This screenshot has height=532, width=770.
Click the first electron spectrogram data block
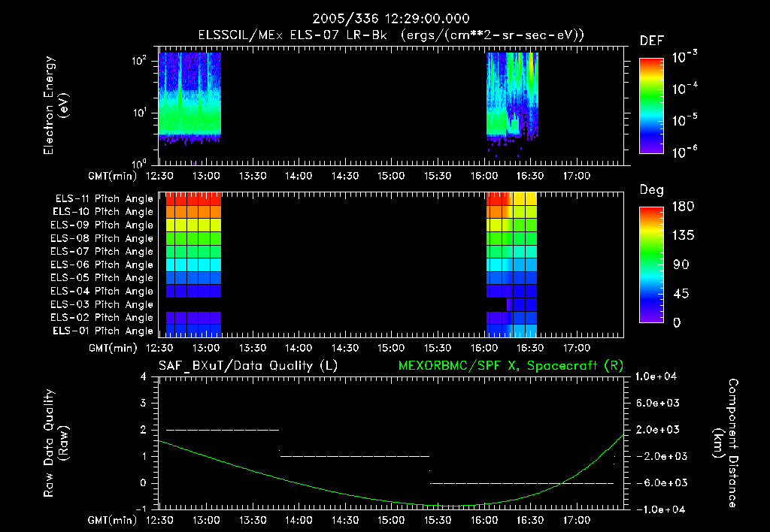pos(189,97)
